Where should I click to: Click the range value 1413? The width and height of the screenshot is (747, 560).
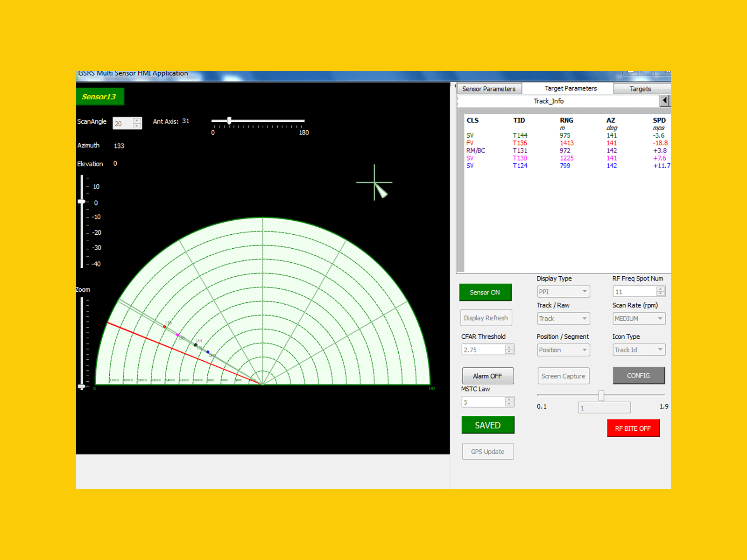(x=567, y=143)
